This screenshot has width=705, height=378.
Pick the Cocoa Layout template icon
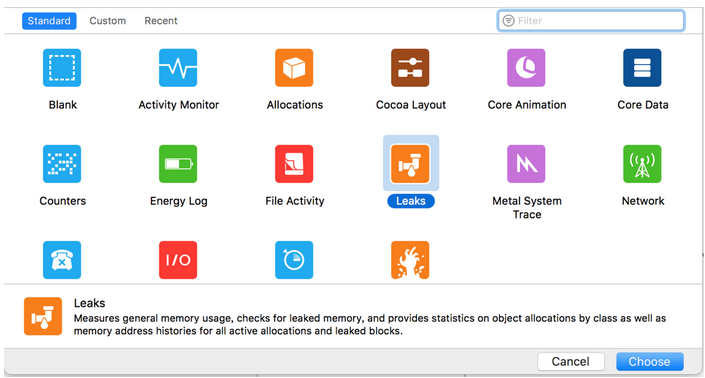click(x=410, y=68)
